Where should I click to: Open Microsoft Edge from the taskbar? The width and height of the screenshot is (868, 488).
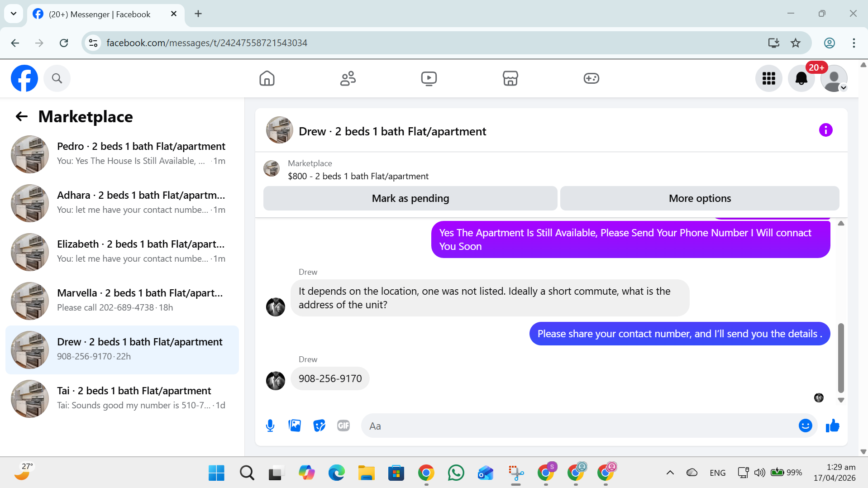(336, 473)
